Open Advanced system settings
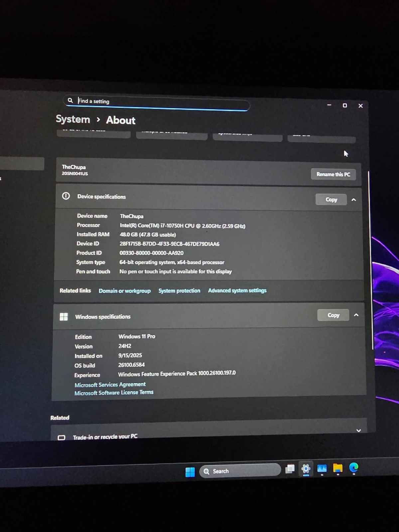This screenshot has height=532, width=399. [x=237, y=290]
